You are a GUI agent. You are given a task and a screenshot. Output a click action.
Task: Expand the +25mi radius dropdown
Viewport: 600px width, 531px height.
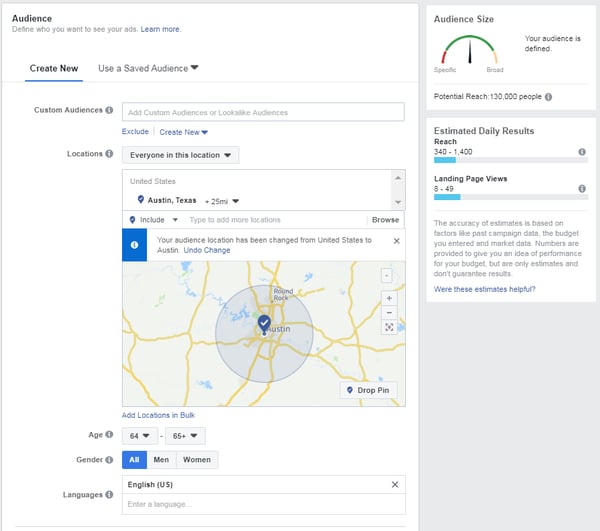222,201
